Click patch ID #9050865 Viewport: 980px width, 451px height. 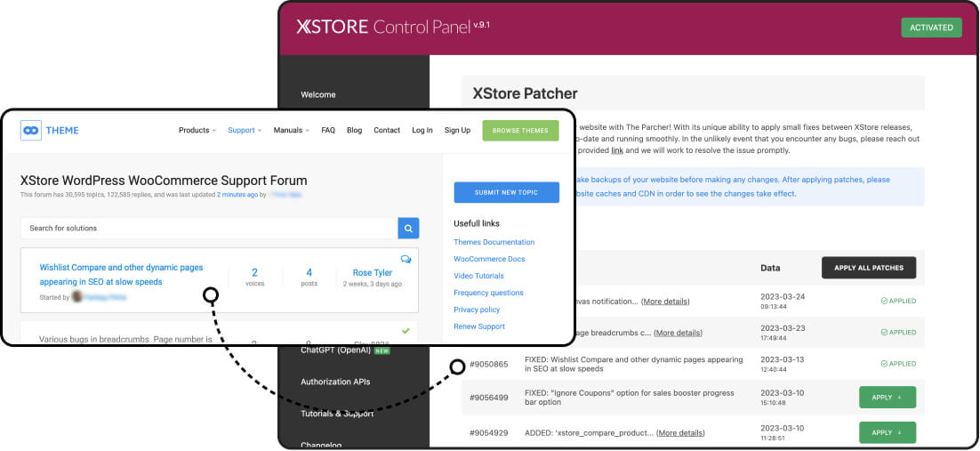point(489,364)
